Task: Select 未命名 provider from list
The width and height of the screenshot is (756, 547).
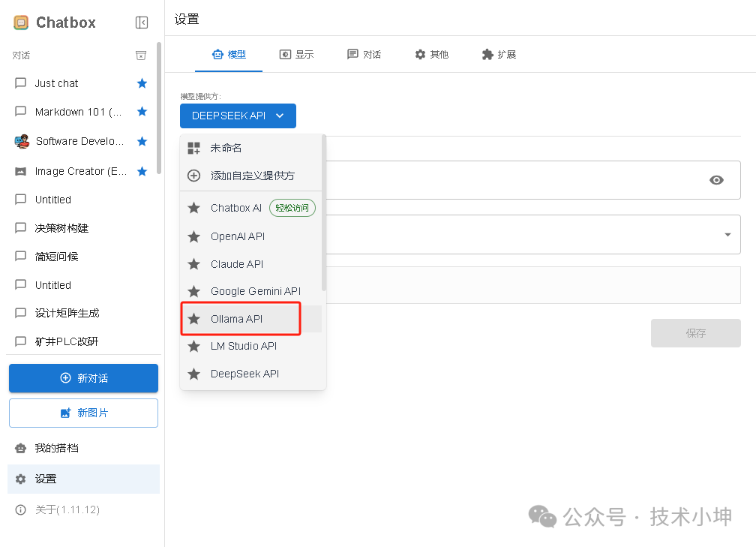Action: tap(250, 148)
